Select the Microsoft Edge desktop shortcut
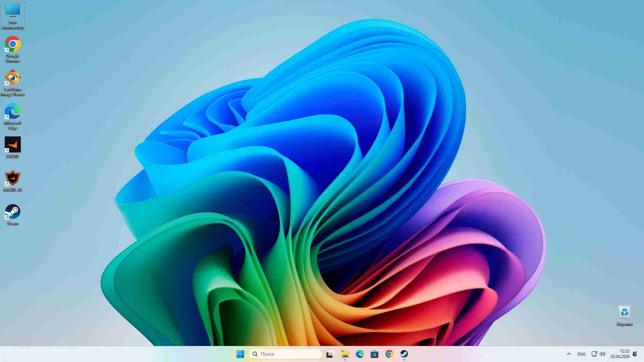 (12, 116)
